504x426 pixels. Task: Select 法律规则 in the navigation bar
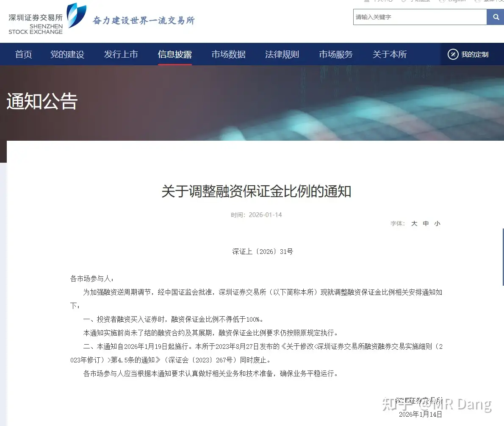point(282,54)
